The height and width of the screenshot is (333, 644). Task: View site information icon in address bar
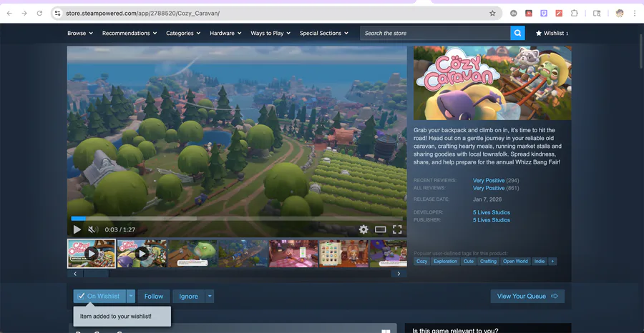[57, 13]
